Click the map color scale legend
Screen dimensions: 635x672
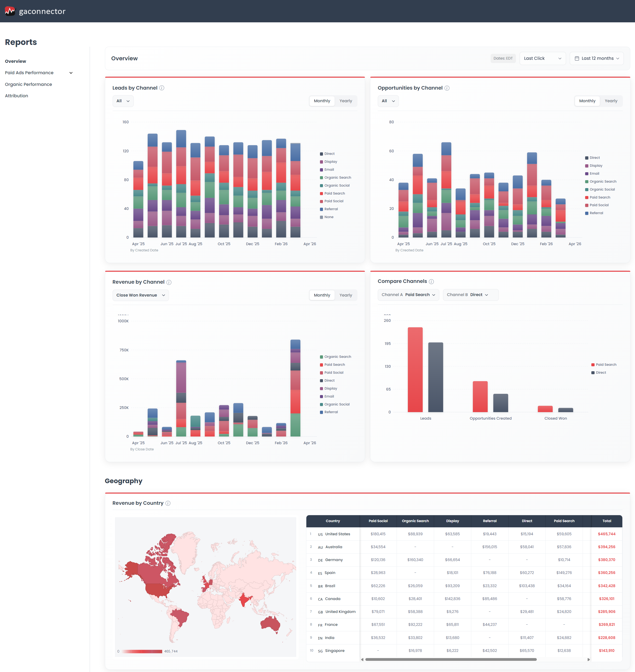[142, 651]
